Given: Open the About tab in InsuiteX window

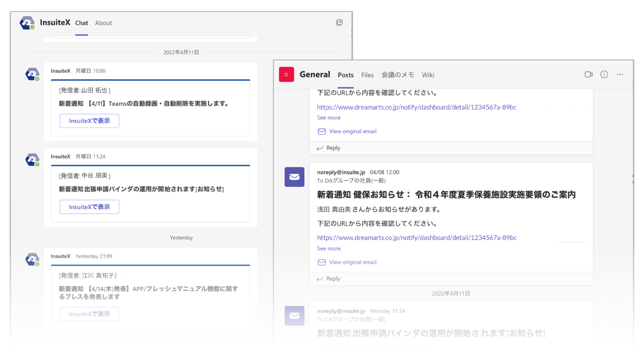Looking at the screenshot, I should point(104,23).
